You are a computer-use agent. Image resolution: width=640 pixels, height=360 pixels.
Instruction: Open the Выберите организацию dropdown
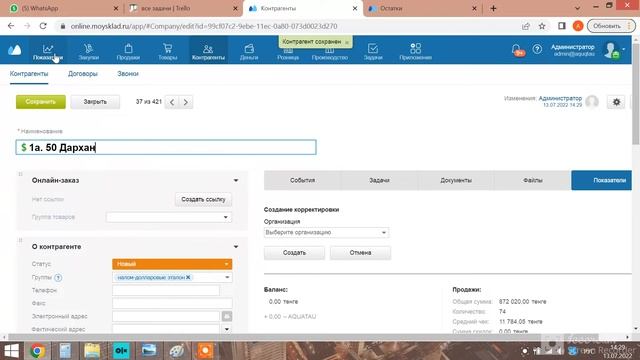[326, 232]
